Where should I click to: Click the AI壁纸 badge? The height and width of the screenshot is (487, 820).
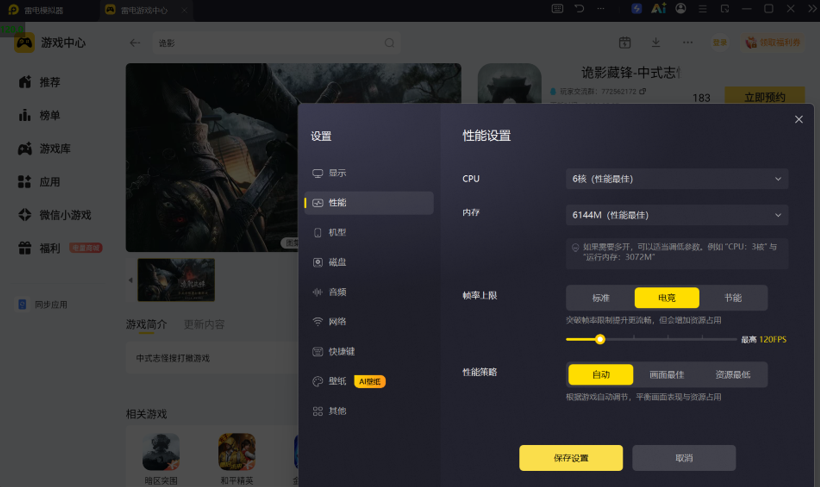tap(370, 381)
